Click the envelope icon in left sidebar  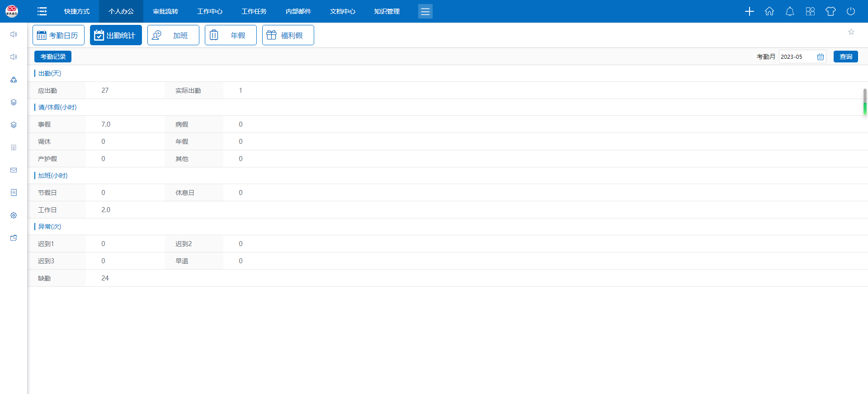pos(14,170)
